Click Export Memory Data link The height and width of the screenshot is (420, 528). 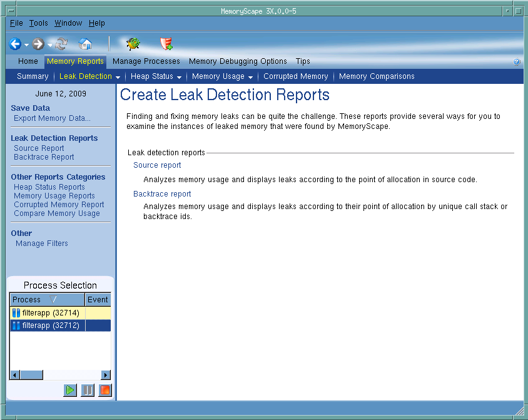(52, 118)
